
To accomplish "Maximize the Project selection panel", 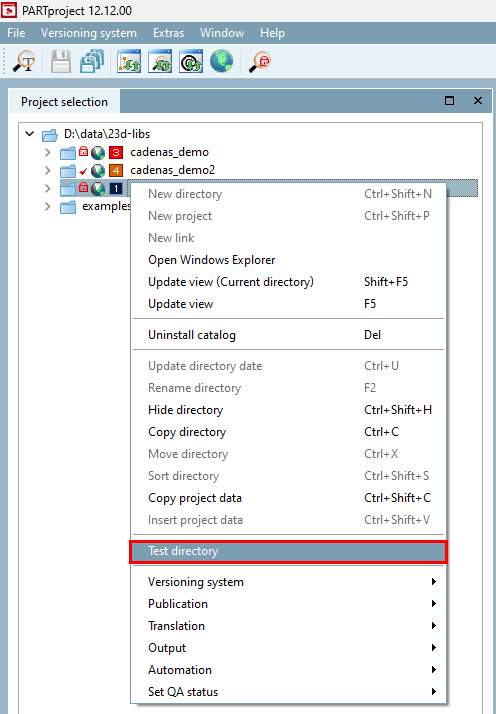I will click(x=450, y=101).
